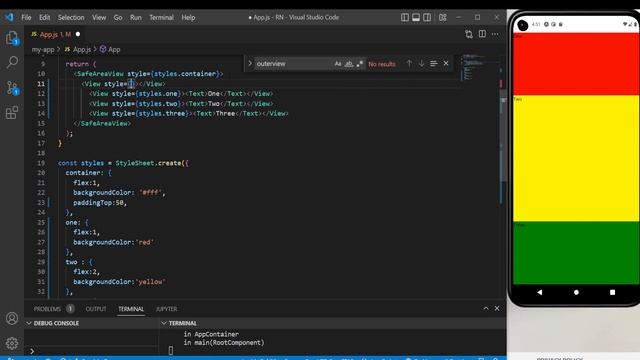The image size is (640, 360).
Task: Tap Android recents button in emulator
Action: [612, 292]
